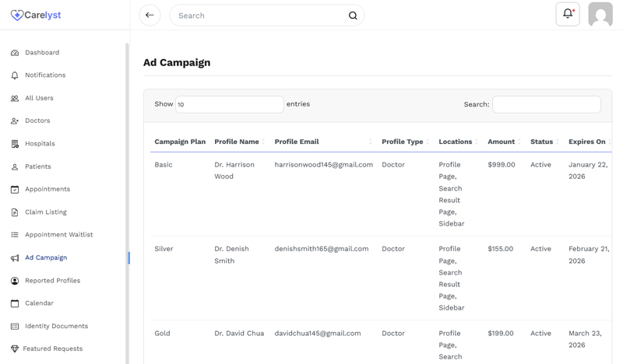Open Appointments menu entry
The width and height of the screenshot is (623, 364).
coord(48,189)
